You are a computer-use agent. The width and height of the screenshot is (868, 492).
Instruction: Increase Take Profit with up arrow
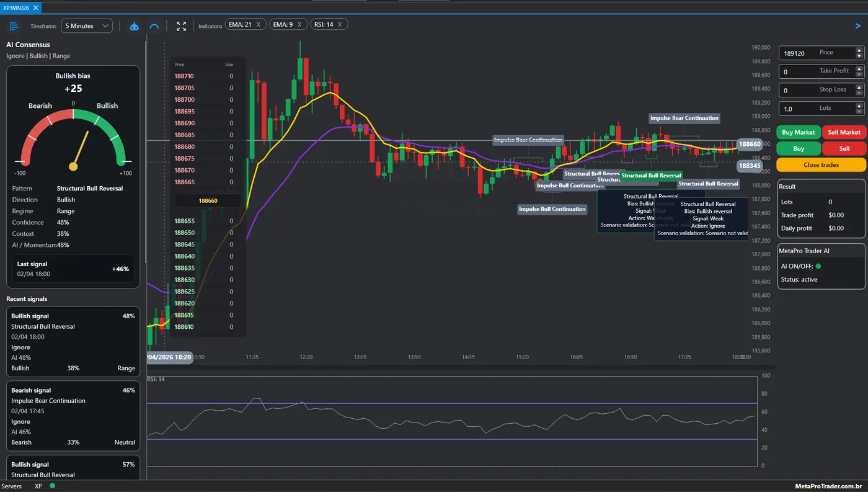click(859, 69)
